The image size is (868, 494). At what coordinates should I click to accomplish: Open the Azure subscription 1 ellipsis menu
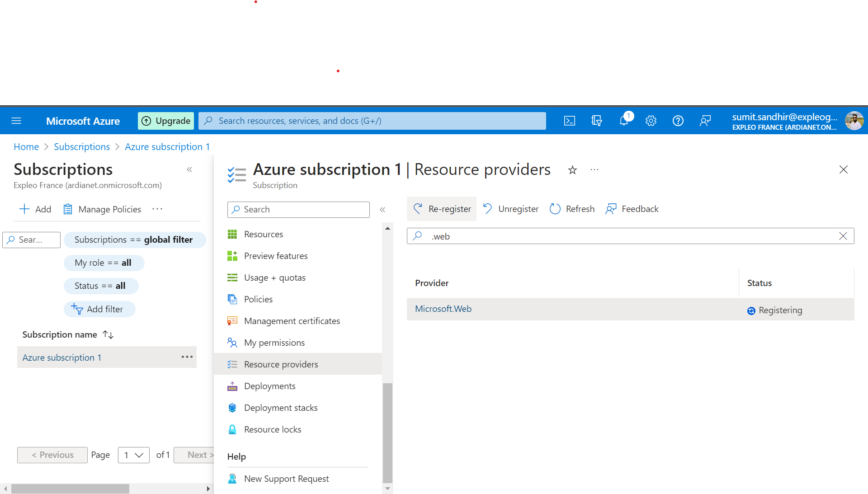[187, 357]
